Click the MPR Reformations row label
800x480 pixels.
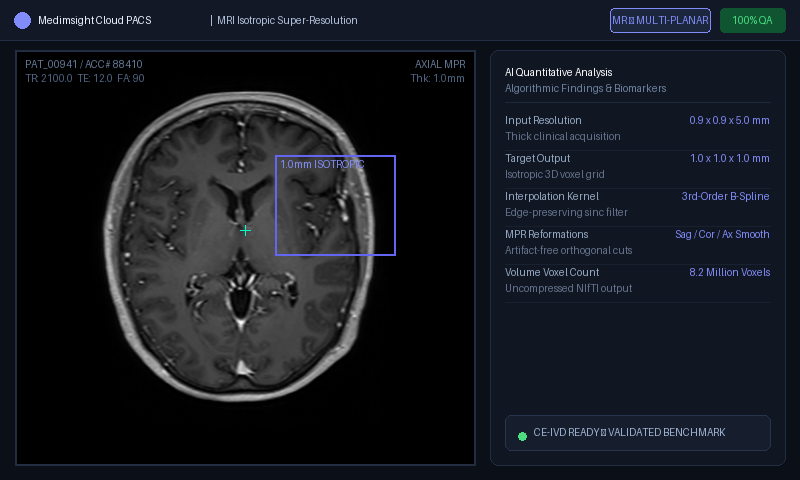coord(546,234)
